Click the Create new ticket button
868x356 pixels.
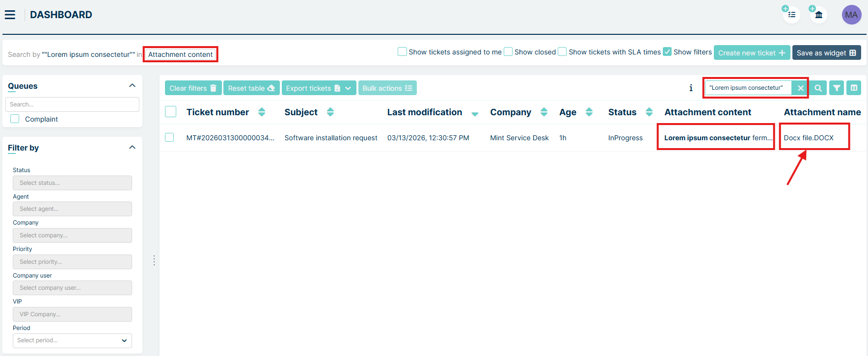click(752, 53)
